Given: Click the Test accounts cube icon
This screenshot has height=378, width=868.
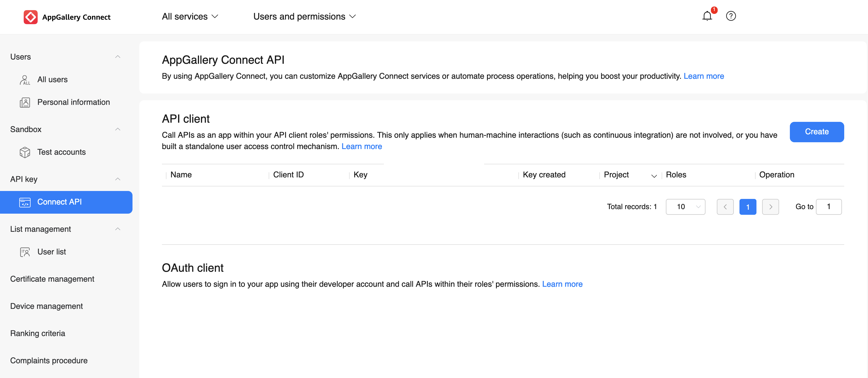Looking at the screenshot, I should (x=25, y=152).
